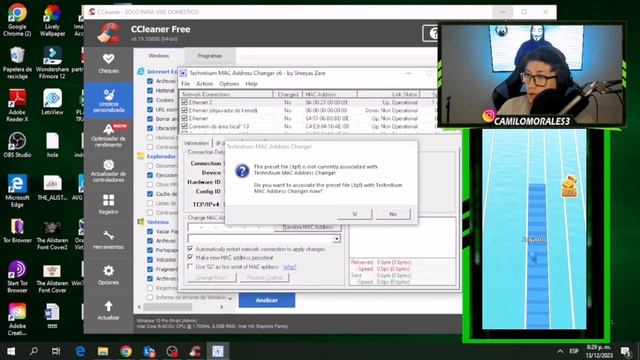Open Help menu in MAC Address Changer
The height and width of the screenshot is (360, 640).
pos(251,84)
